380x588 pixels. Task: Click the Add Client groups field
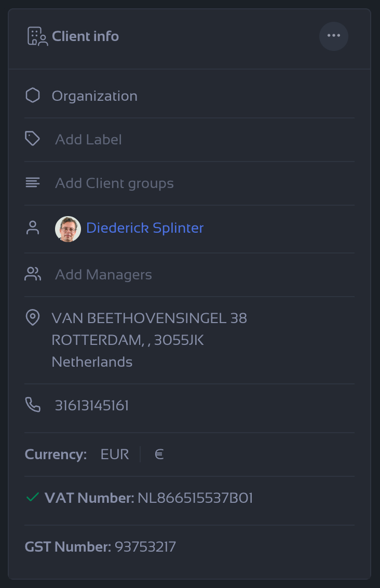tap(114, 183)
